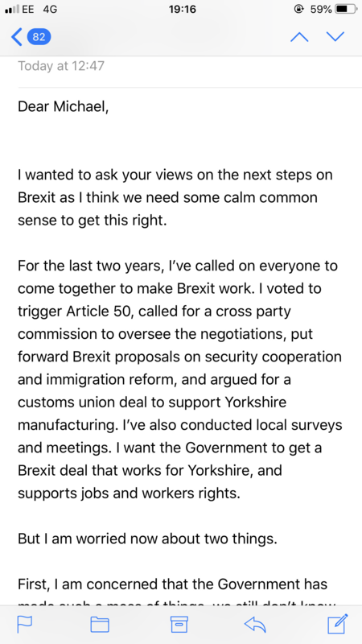Go back using the blue chevron

point(16,37)
